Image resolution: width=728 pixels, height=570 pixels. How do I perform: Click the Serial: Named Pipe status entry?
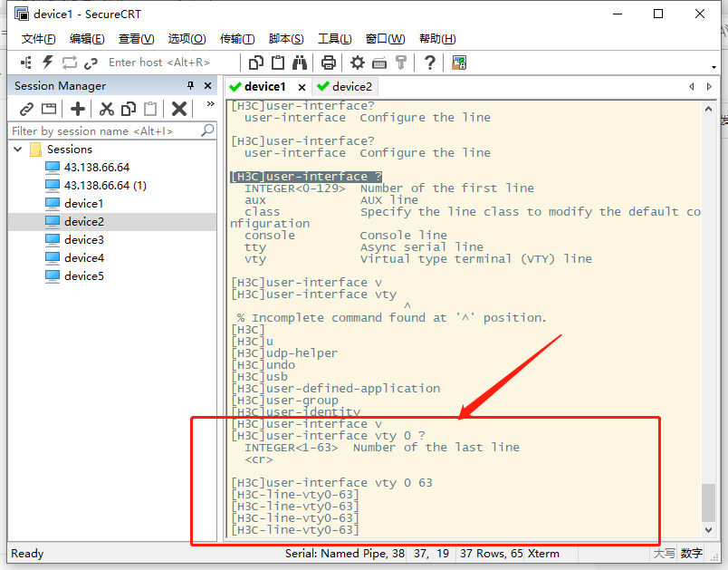[344, 554]
